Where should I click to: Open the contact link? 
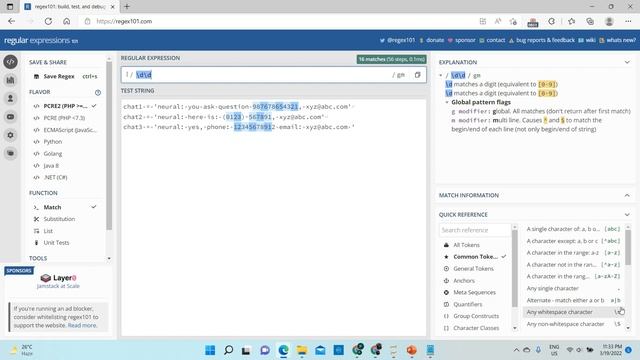(x=492, y=40)
